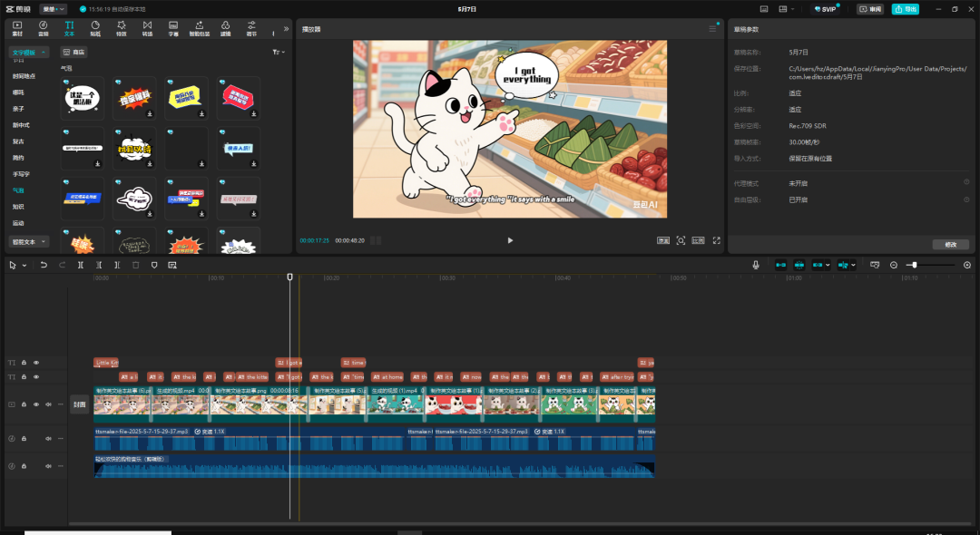Image resolution: width=980 pixels, height=535 pixels.
Task: Click the timeline zoom slider handle
Action: [x=913, y=265]
